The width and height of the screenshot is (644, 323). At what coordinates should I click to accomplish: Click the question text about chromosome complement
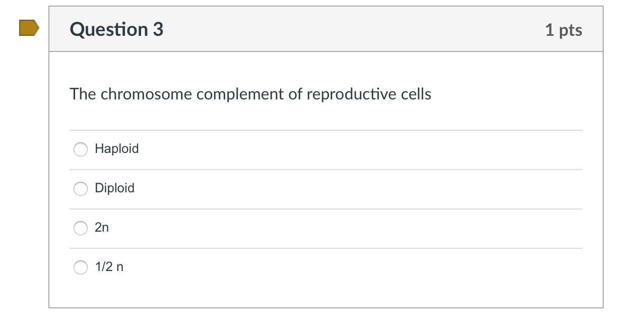250,94
